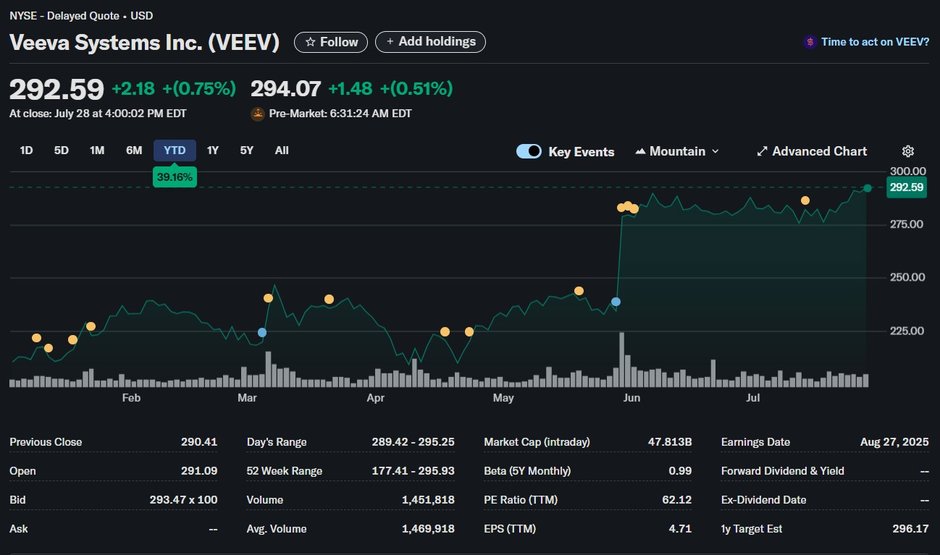
Task: Select the 1D range tab
Action: [26, 150]
